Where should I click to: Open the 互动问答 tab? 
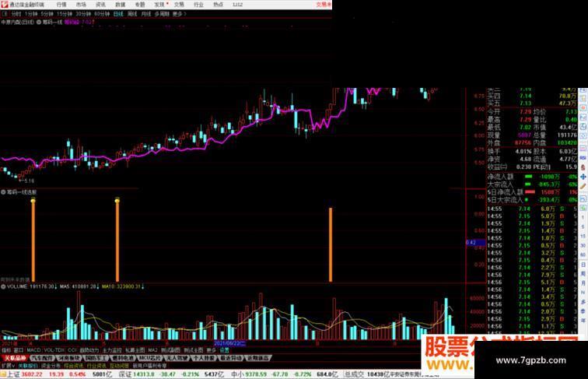[x=119, y=366]
